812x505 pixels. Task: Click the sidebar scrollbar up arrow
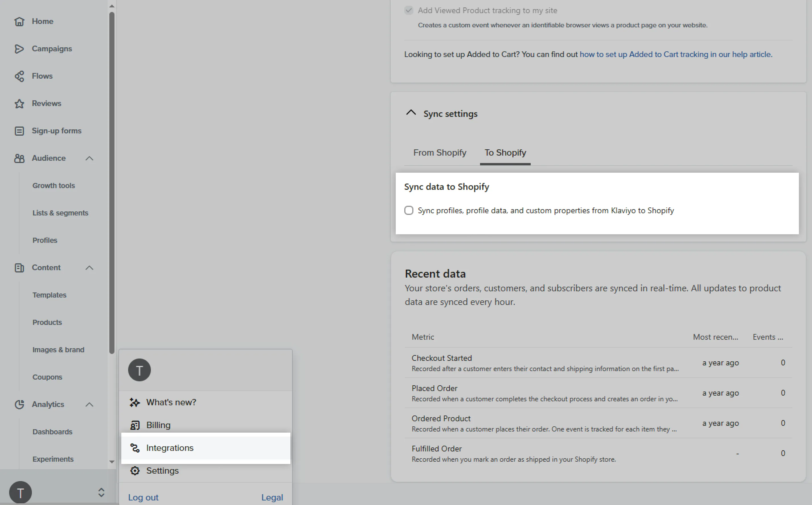(112, 6)
